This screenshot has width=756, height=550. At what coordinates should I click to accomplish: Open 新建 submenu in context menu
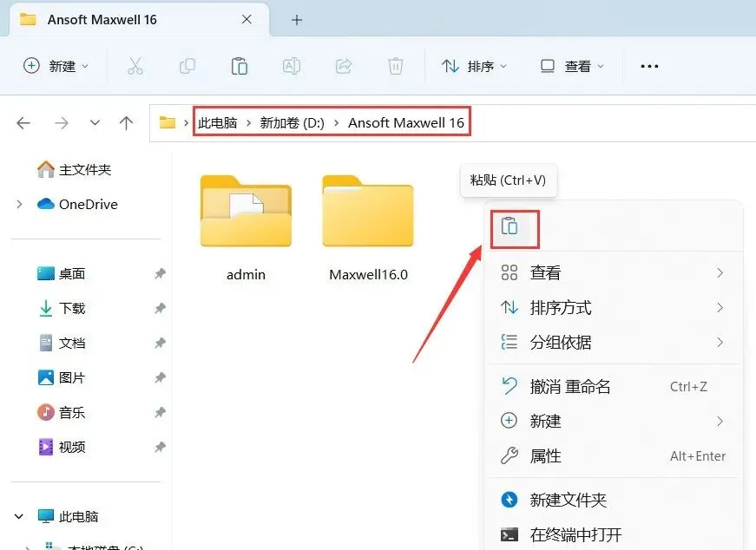tap(614, 422)
